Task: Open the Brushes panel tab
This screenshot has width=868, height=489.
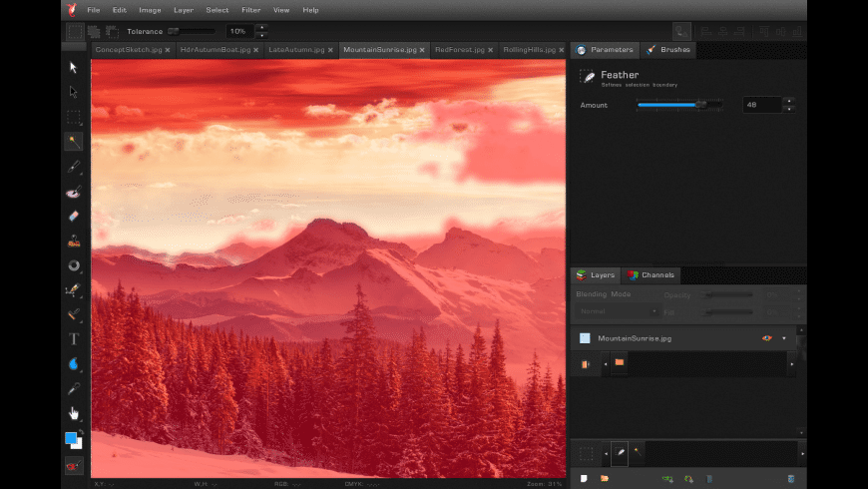Action: click(x=668, y=49)
